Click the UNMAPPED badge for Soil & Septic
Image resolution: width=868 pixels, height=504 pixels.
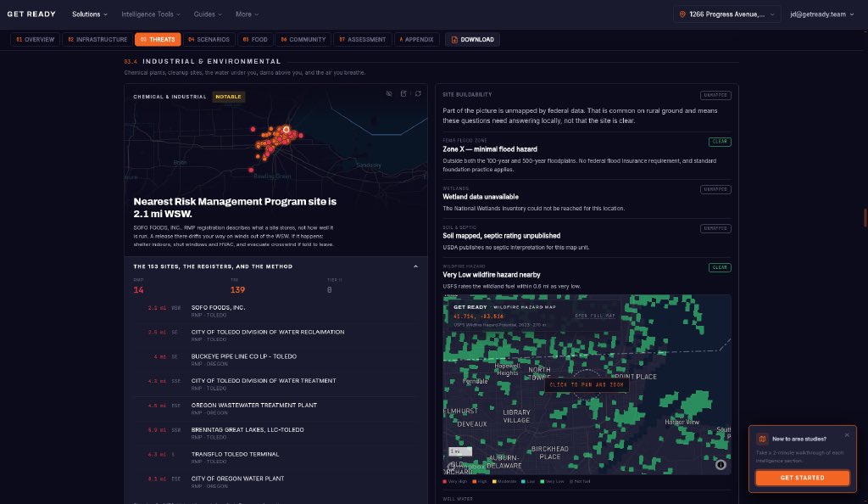coord(715,228)
